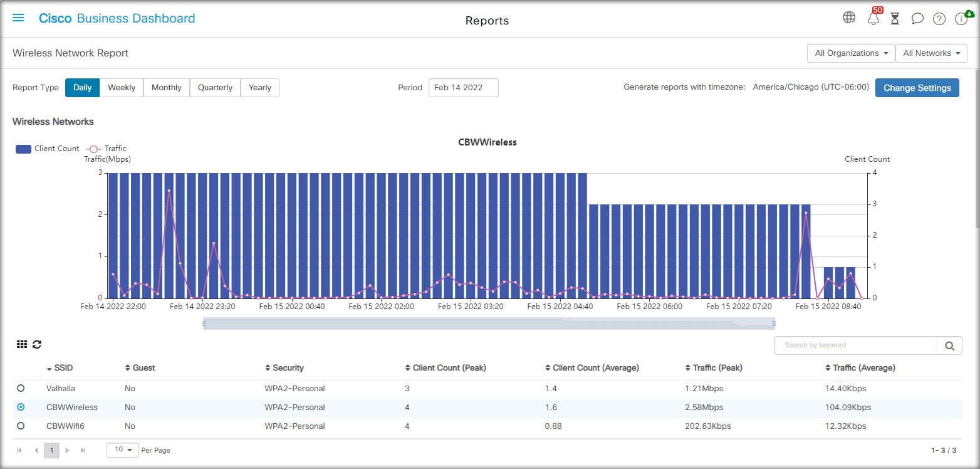
Task: Click the Valhalla SSID cell
Action: [x=61, y=388]
